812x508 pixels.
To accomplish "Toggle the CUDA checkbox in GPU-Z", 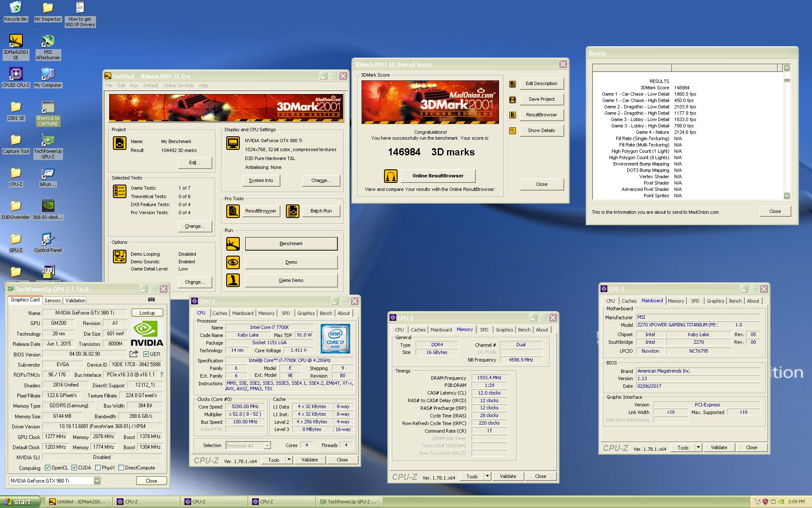I will (74, 468).
